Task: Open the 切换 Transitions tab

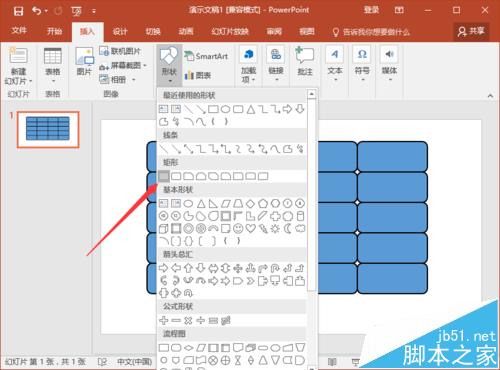Action: pos(153,32)
